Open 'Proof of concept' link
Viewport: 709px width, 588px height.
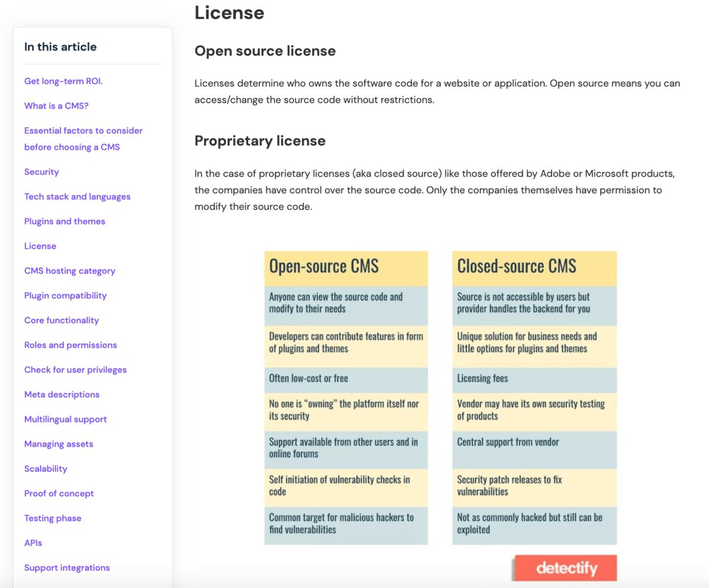coord(59,494)
